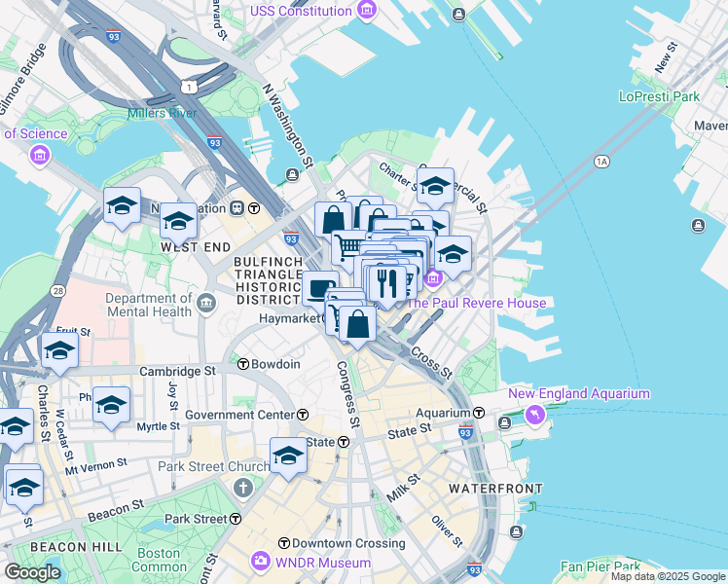Viewport: 728px width, 584px height.
Task: Select shopping bag marker at Cross St
Action: (357, 324)
